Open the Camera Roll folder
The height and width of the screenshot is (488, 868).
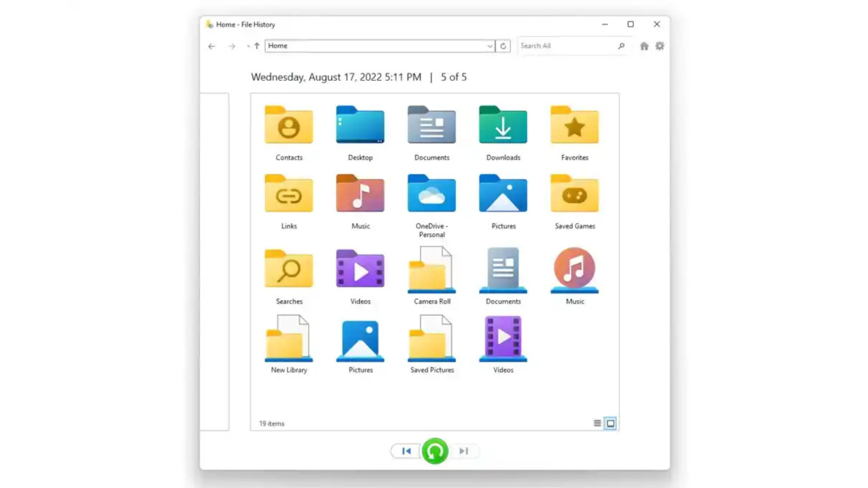[x=431, y=271]
